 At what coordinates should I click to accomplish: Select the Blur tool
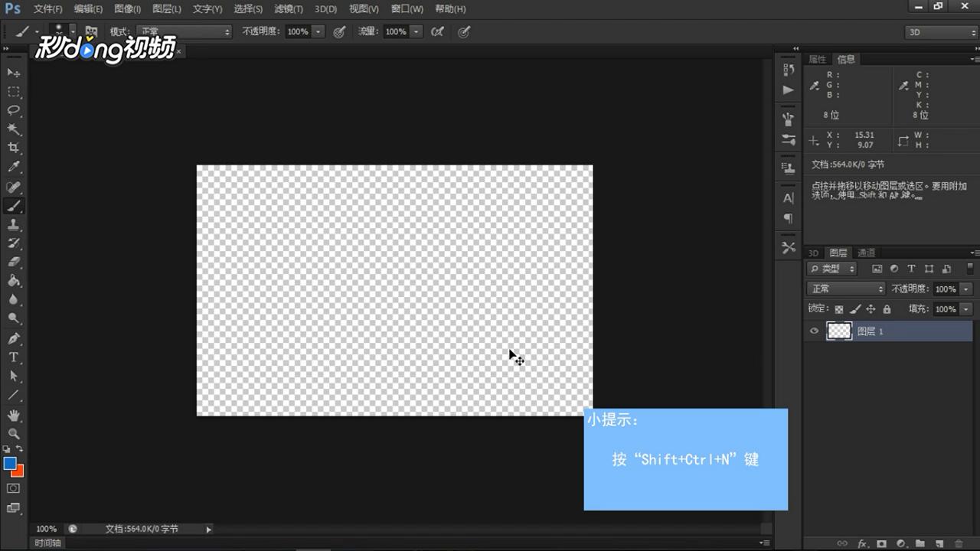pyautogui.click(x=14, y=300)
